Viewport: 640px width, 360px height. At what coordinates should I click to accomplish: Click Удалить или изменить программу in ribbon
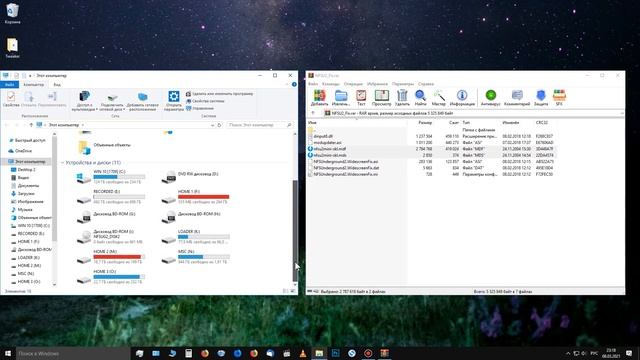(220, 93)
